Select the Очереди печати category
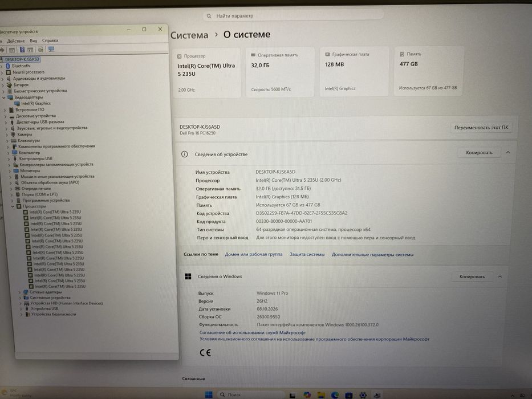The image size is (532, 399). point(36,189)
